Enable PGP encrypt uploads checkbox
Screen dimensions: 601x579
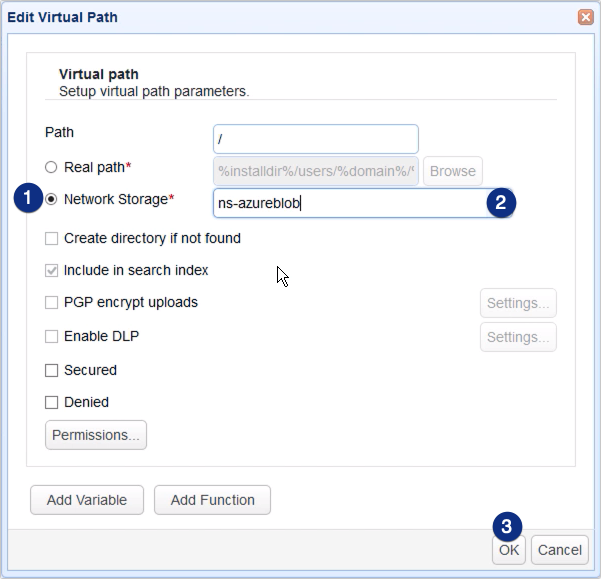point(51,303)
